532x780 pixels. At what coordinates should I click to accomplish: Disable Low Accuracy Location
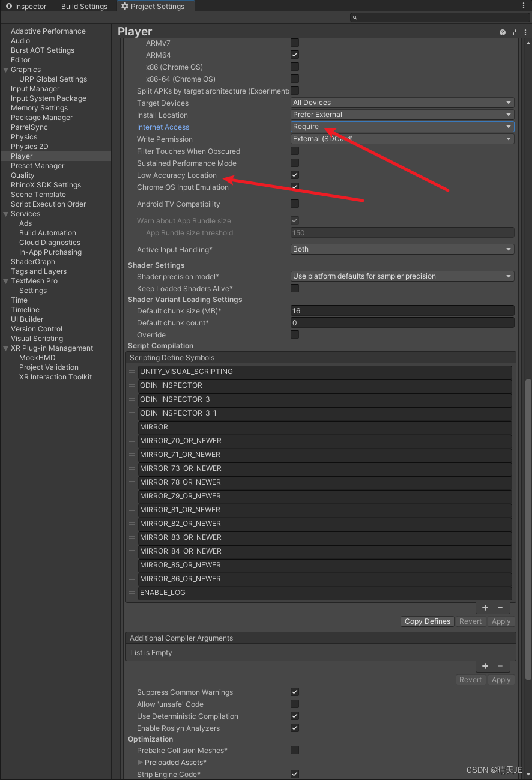click(x=294, y=175)
